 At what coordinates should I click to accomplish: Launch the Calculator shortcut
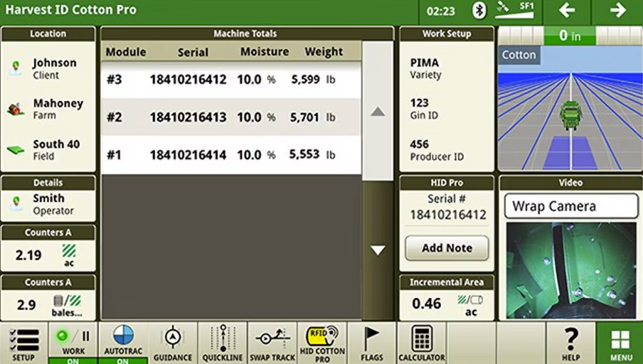(422, 343)
